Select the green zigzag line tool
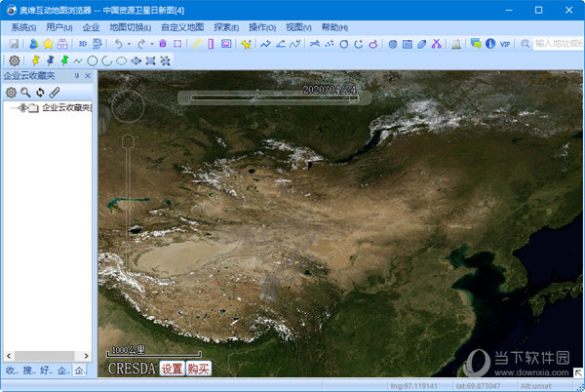The height and width of the screenshot is (392, 585). [78, 60]
